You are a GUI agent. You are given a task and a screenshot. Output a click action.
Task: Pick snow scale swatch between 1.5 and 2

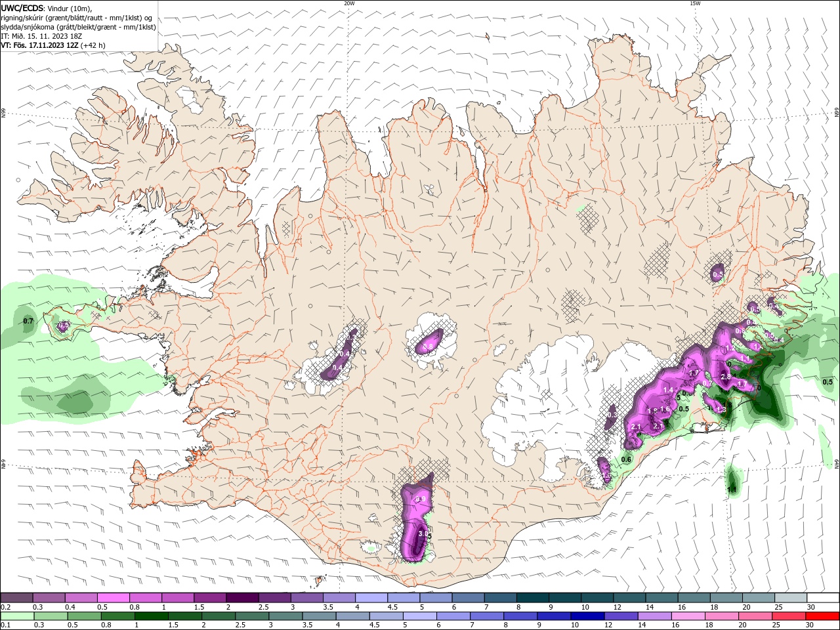click(209, 598)
